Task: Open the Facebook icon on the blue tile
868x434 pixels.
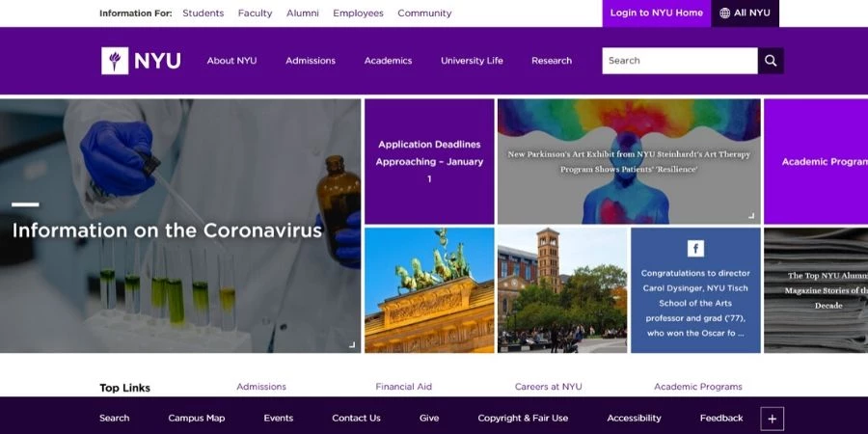Action: click(x=695, y=249)
